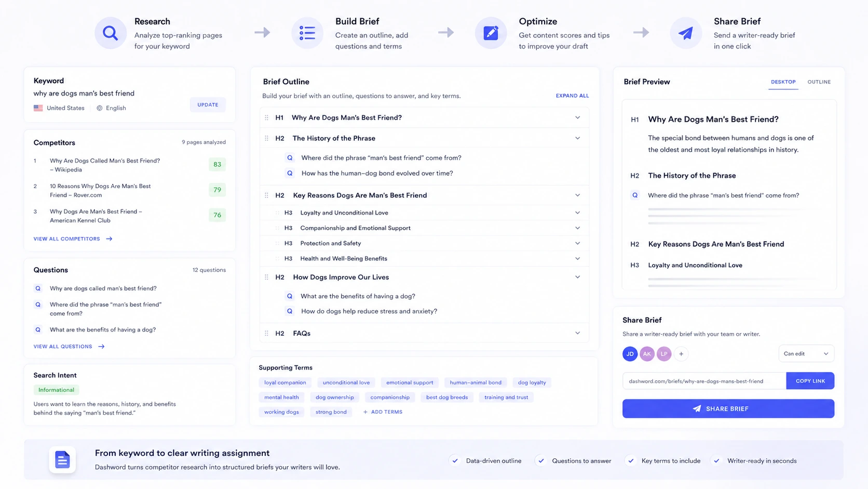Viewport: 868px width, 489px height.
Task: Expand Companionship and Emotional Support chevron
Action: coord(577,228)
